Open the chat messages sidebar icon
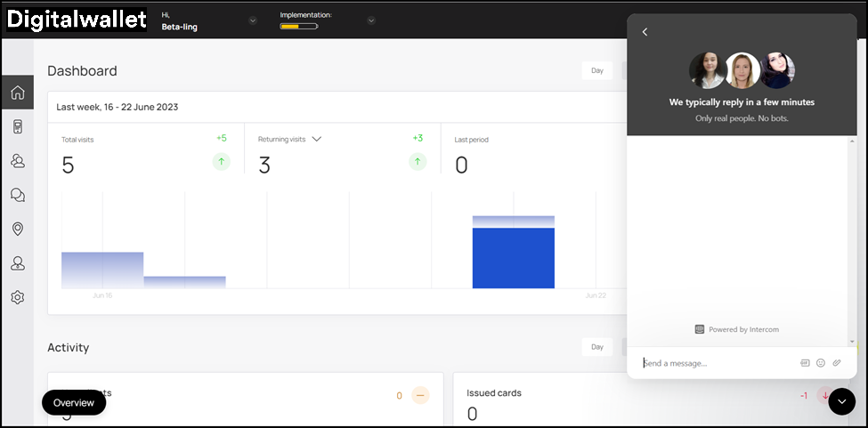The height and width of the screenshot is (428, 868). pos(17,195)
